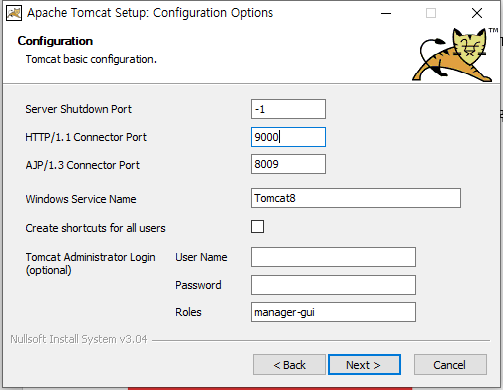Click the Nullsoft Install System v3.04 text

click(79, 339)
